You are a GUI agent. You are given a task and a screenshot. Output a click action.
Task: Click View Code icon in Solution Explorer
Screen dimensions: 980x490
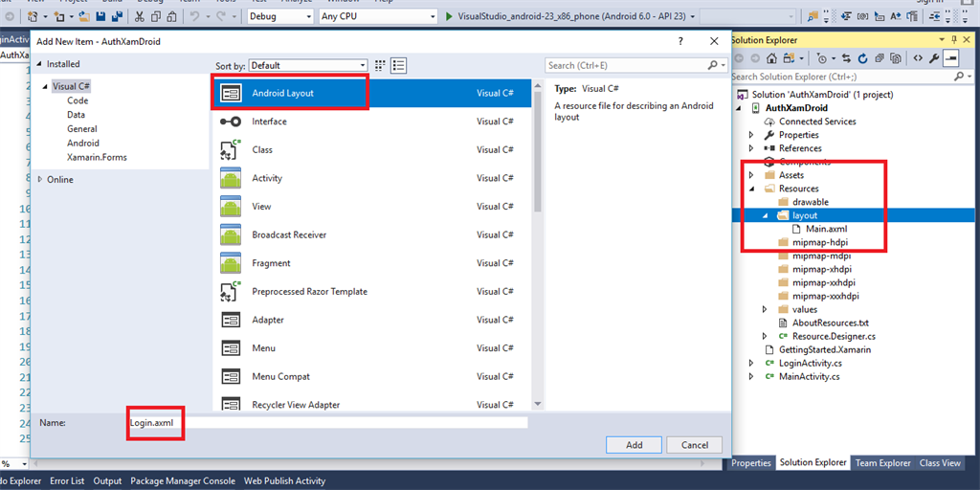pos(918,58)
